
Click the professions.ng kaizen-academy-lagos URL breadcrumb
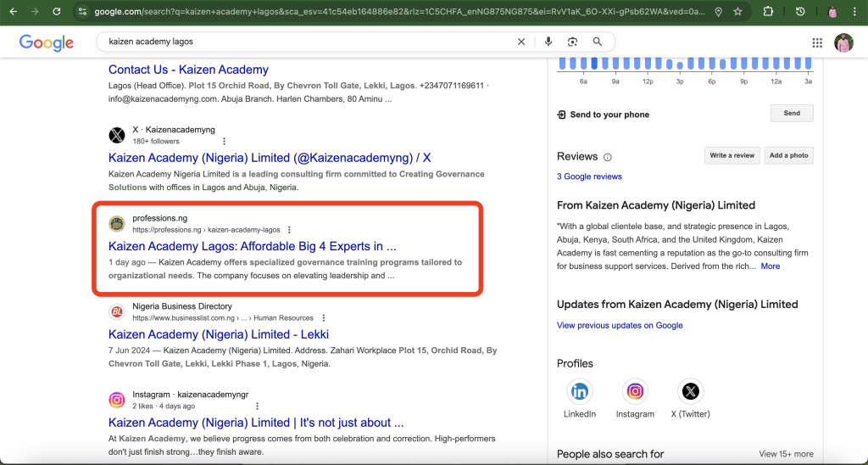(x=206, y=230)
